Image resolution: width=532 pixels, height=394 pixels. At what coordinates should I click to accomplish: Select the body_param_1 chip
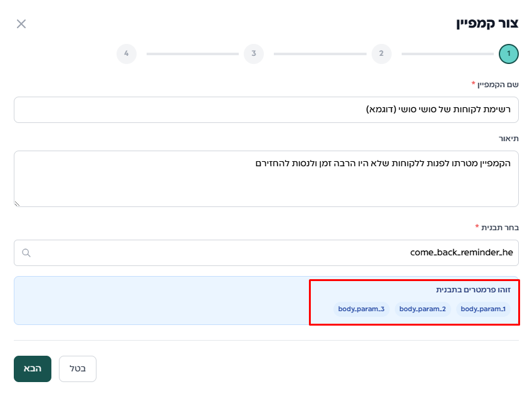tap(483, 309)
